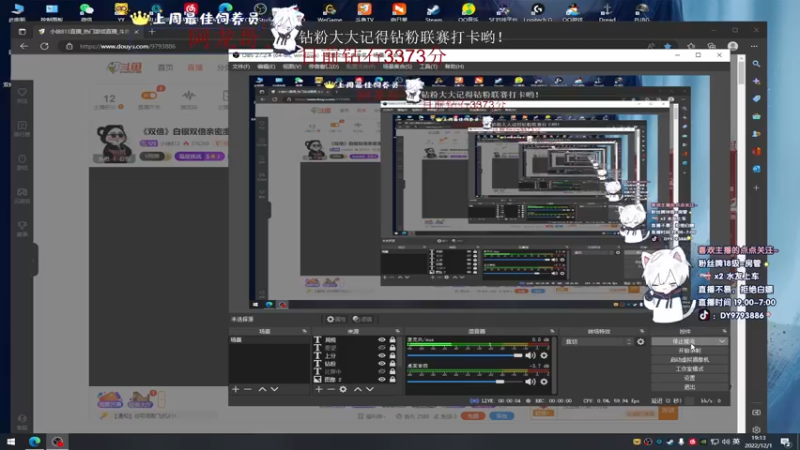Pop out the 来源 dock panel

397,331
